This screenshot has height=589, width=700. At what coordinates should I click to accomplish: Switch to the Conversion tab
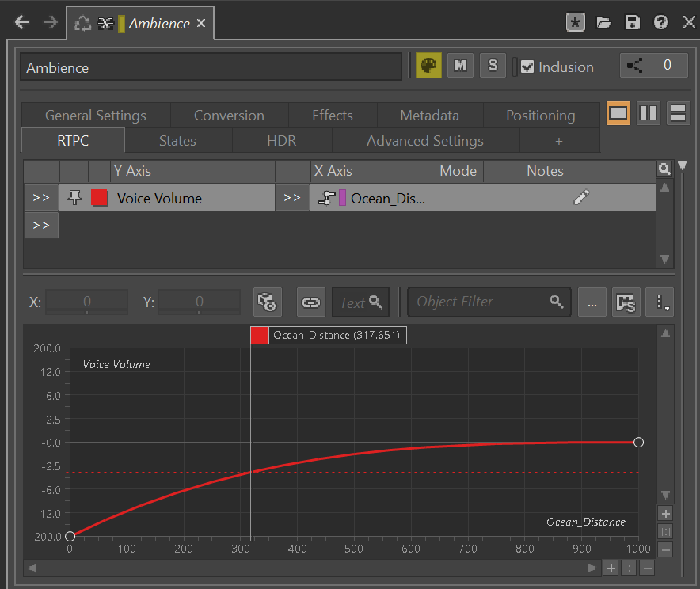[x=229, y=115]
